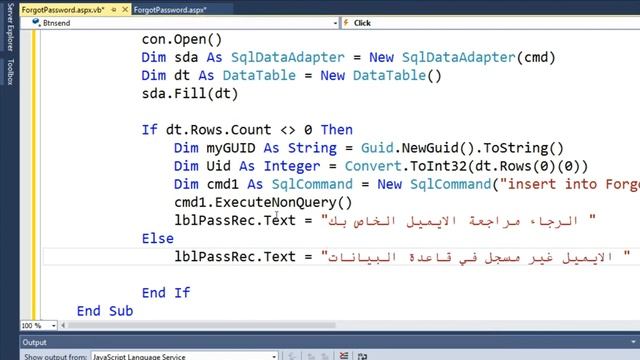This screenshot has width=640, height=360.
Task: Click the SqlDataAdapter(cmd) constructor text
Action: [479, 58]
